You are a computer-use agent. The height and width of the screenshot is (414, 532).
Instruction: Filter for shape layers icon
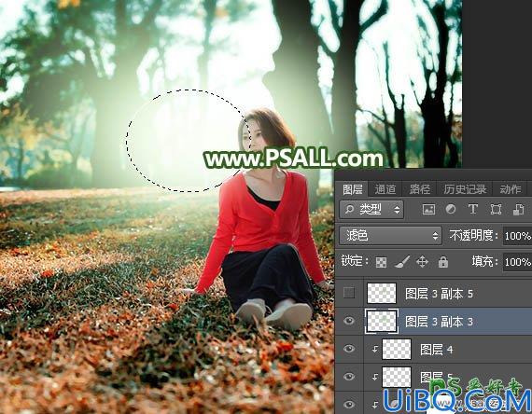tap(496, 209)
